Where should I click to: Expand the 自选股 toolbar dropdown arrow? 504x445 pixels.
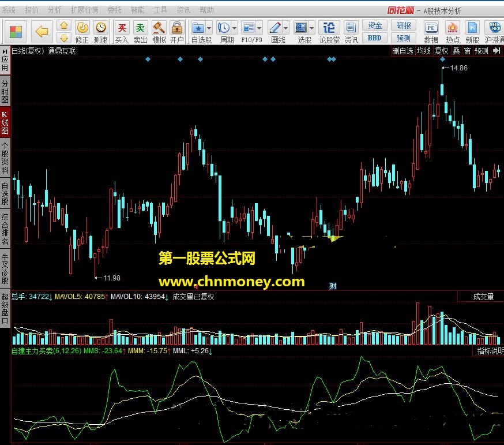(209, 28)
